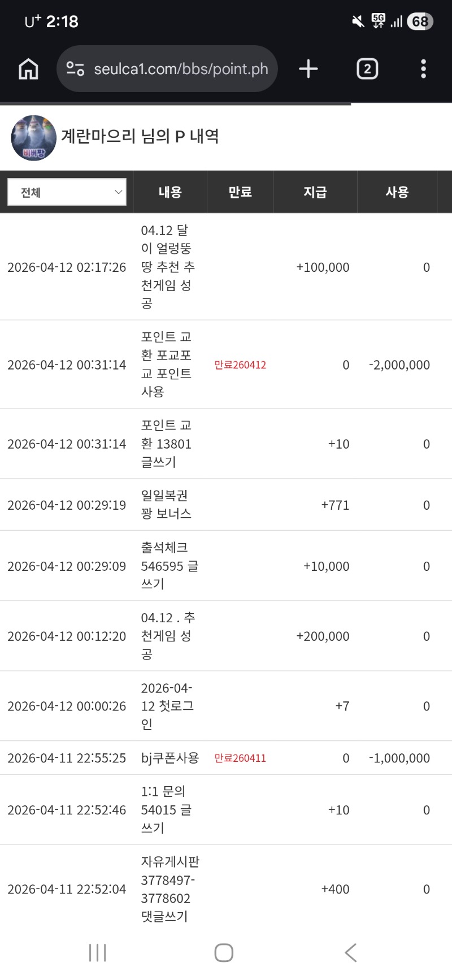Tap the battery indicator in status bar
This screenshot has width=452, height=980.
point(420,21)
